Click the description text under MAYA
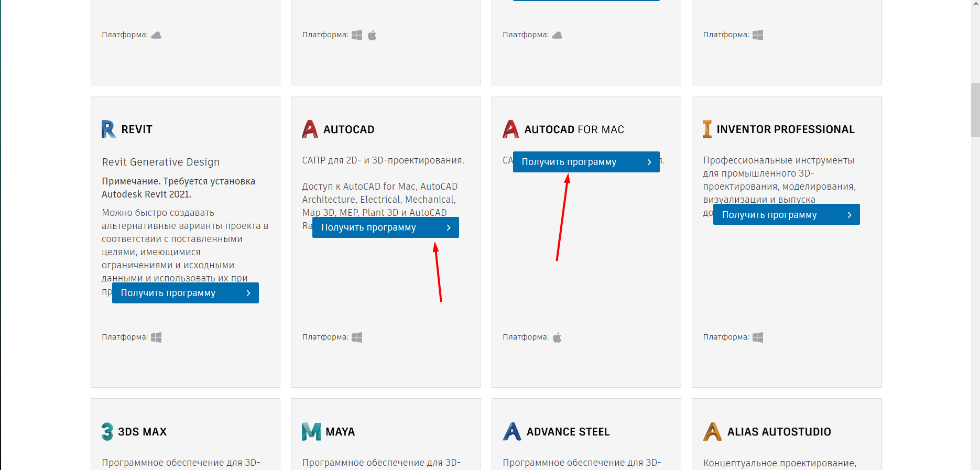The width and height of the screenshot is (980, 470). (381, 463)
